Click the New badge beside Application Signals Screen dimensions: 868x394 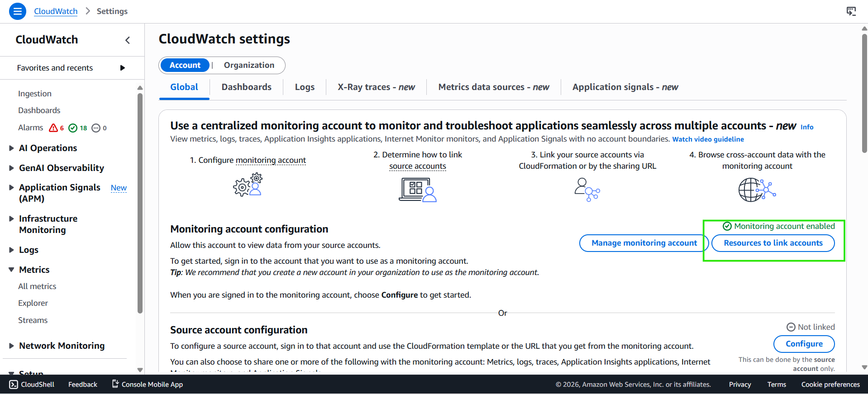(119, 188)
